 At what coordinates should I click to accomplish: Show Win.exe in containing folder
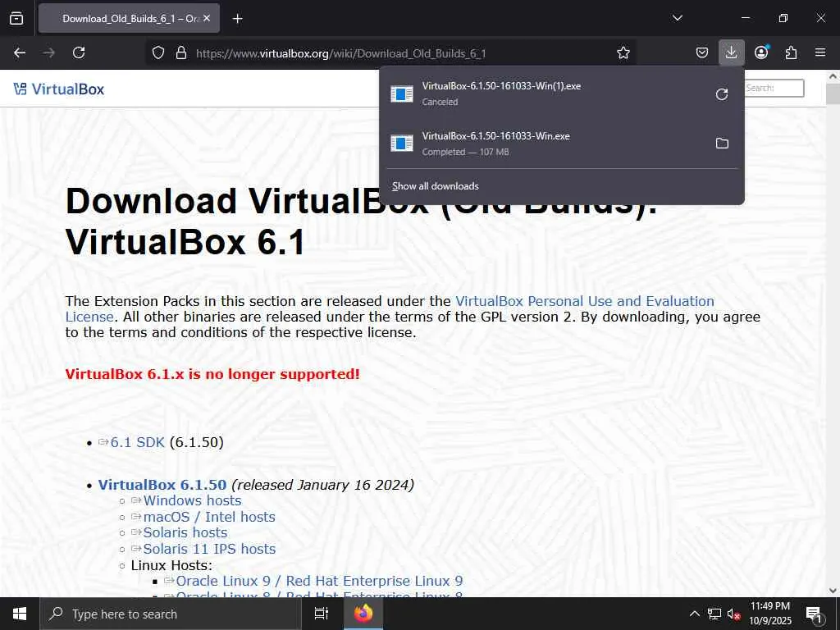(722, 143)
